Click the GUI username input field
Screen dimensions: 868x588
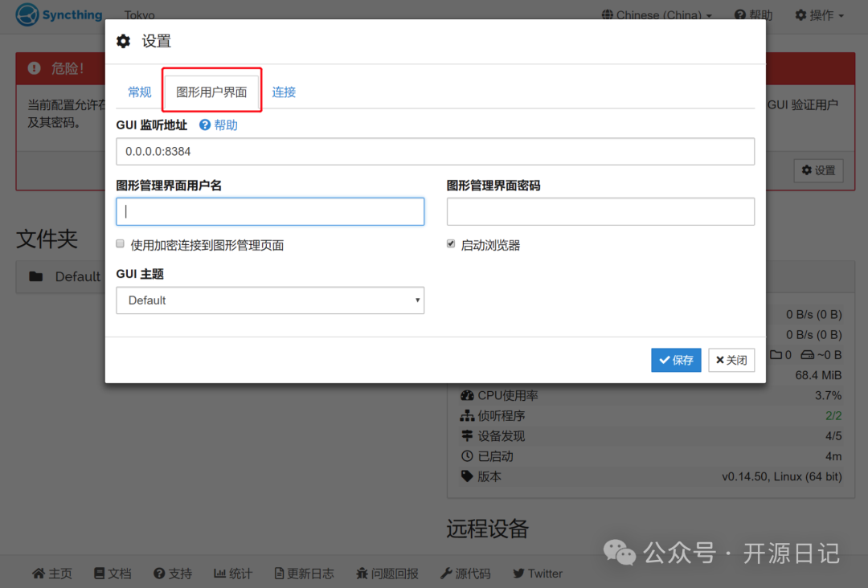(270, 212)
